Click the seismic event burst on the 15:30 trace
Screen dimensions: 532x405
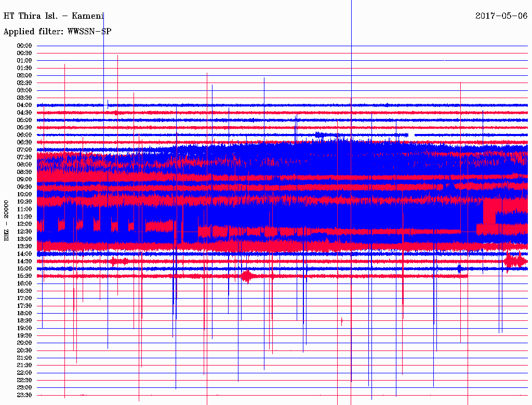click(247, 276)
